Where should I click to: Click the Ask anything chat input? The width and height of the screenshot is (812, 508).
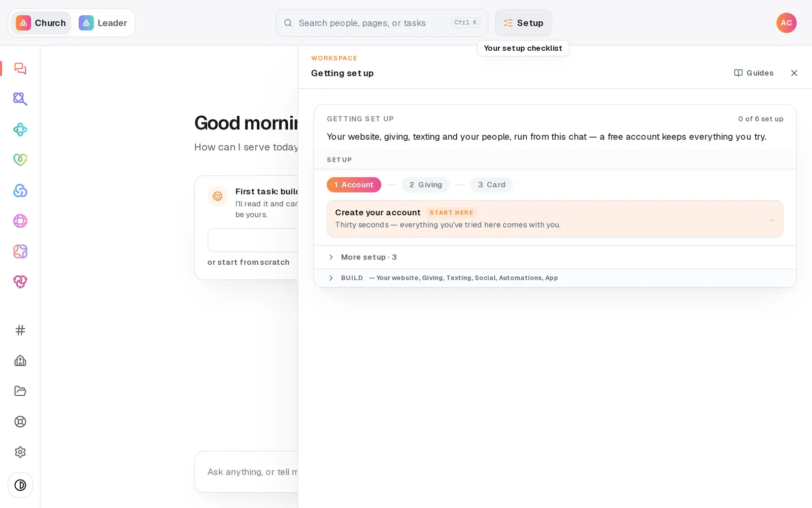[246, 472]
